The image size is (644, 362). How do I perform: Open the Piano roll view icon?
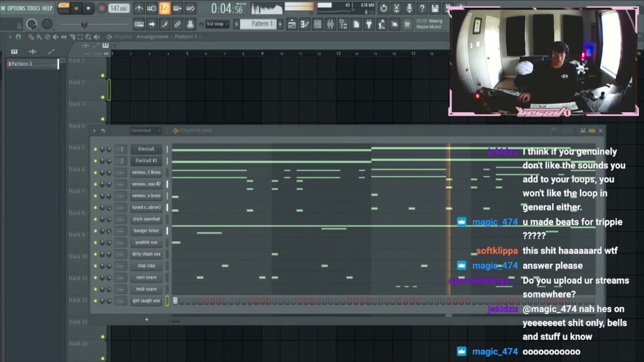pos(305,24)
